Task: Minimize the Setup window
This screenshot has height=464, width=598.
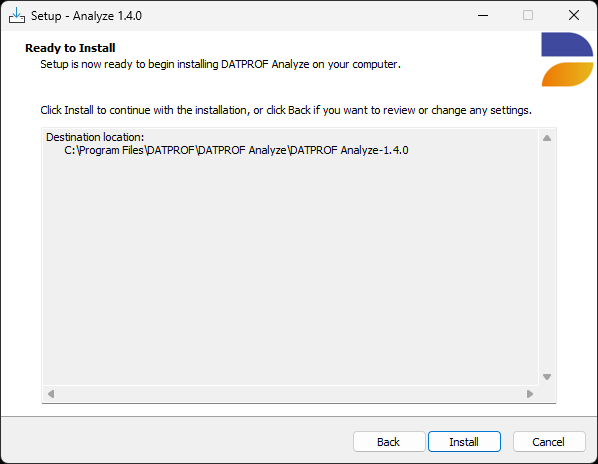Action: pyautogui.click(x=483, y=16)
